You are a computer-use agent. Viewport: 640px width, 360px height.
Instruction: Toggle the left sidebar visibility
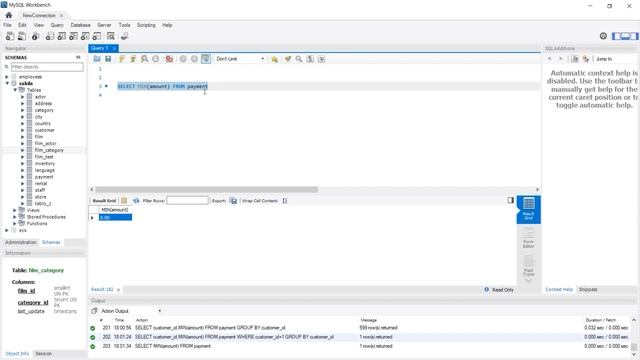click(616, 36)
